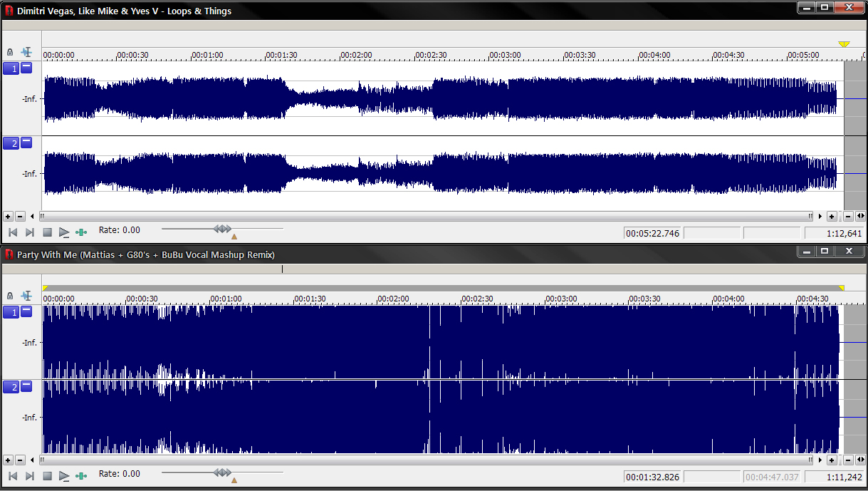The image size is (868, 491).
Task: Close the Party With Me window
Action: click(x=849, y=251)
